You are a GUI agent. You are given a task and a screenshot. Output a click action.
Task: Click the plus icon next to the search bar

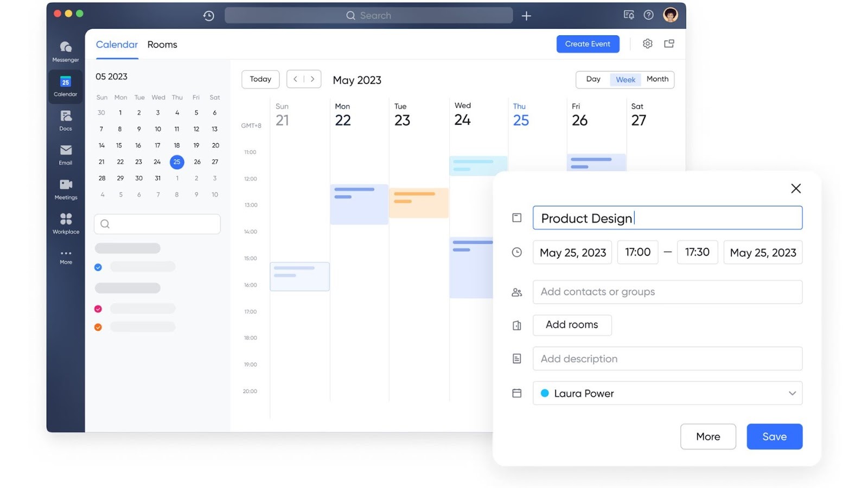pos(526,15)
